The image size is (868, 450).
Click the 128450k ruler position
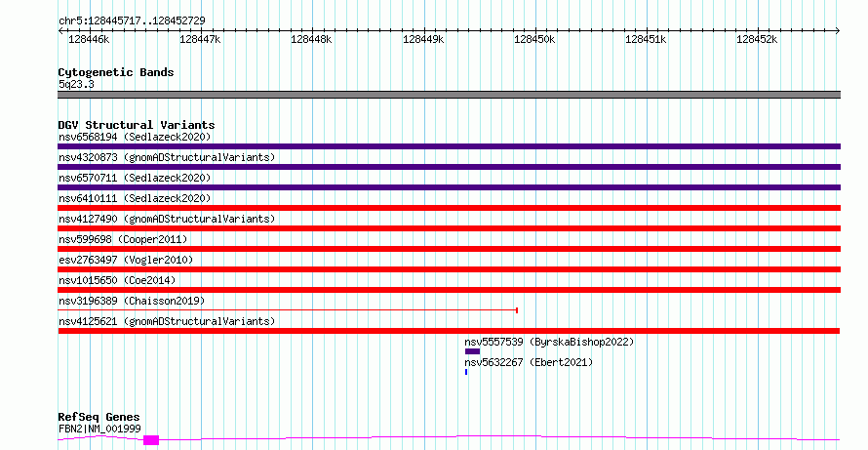coord(534,39)
